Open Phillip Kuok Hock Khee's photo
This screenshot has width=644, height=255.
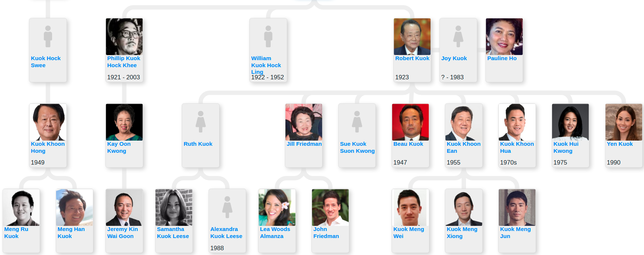pos(124,37)
